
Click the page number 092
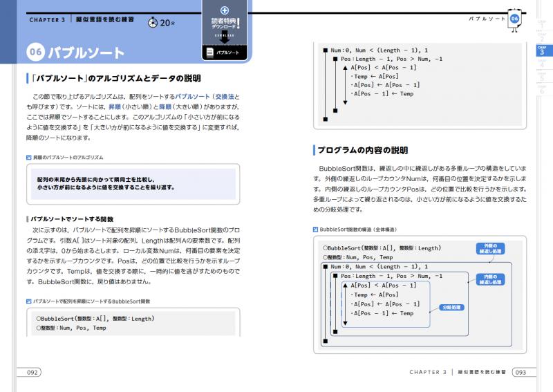(x=32, y=373)
